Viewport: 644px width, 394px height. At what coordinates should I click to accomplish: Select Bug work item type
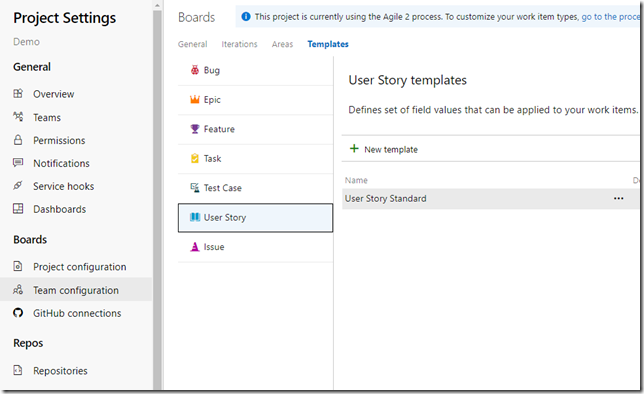pyautogui.click(x=255, y=71)
